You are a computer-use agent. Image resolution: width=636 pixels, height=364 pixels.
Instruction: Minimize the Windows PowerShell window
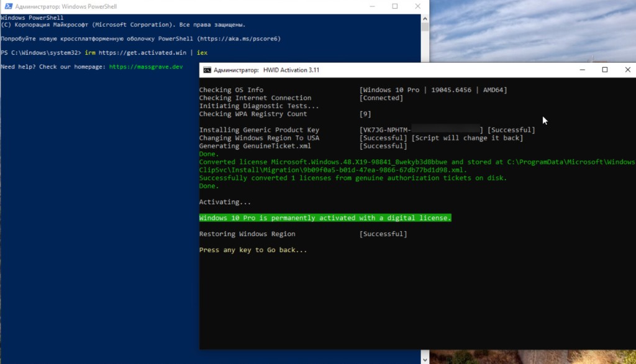pyautogui.click(x=373, y=6)
